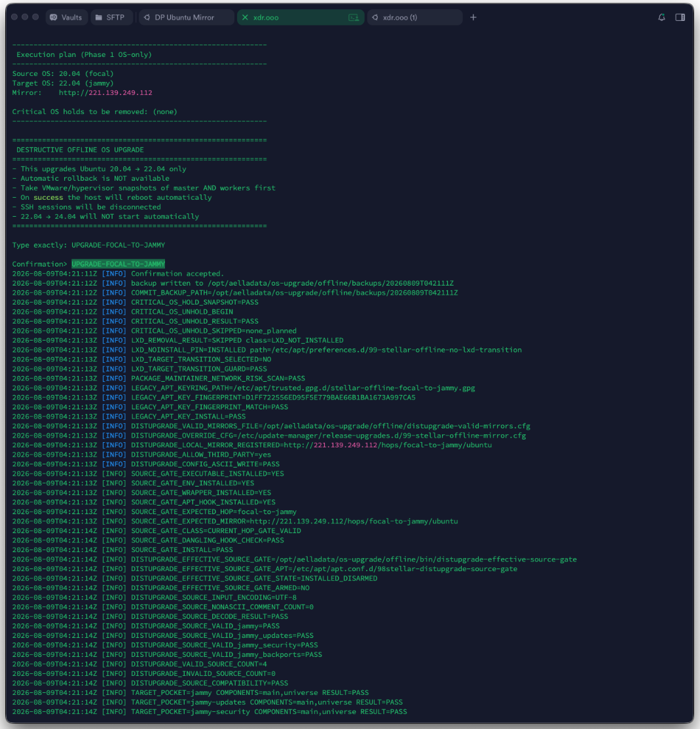Click "Critical OS holds to be removed: (none)"
Viewport: 700px width, 729px height.
(x=95, y=111)
